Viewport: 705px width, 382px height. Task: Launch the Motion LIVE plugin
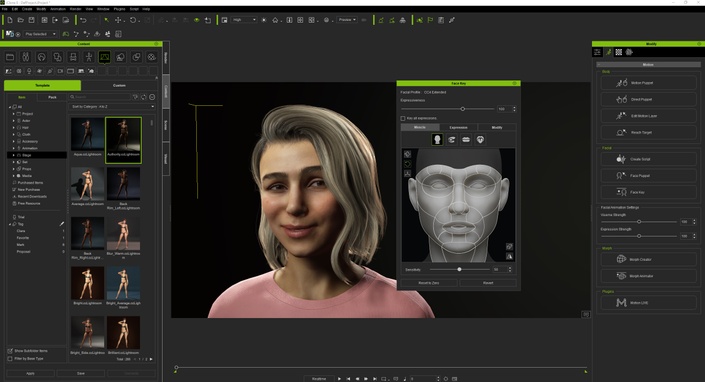pyautogui.click(x=648, y=303)
